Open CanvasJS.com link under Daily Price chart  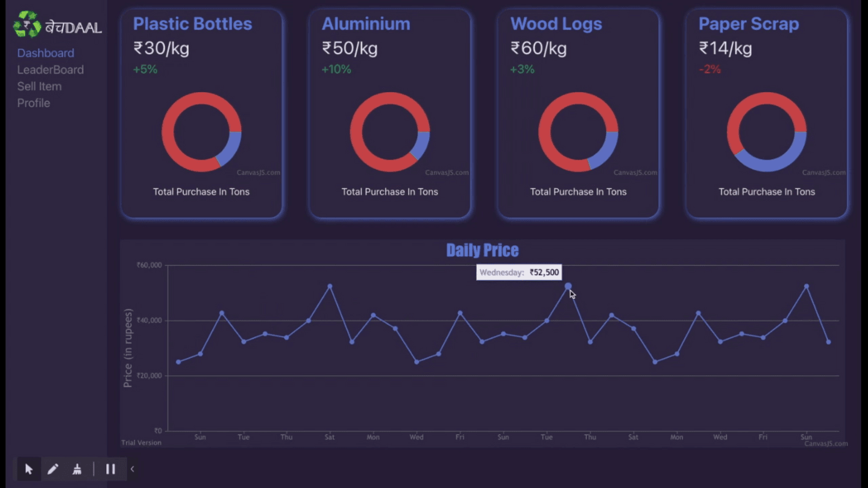(826, 443)
